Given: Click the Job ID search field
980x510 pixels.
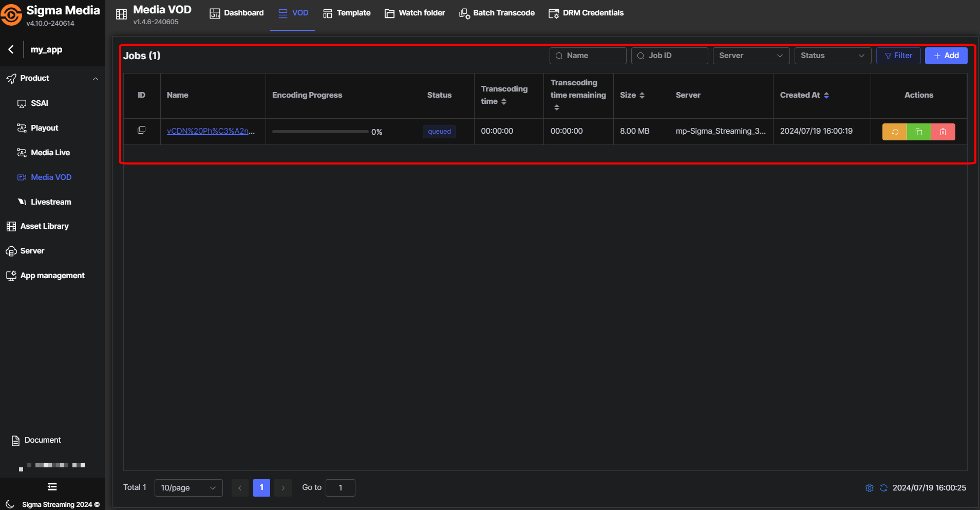Looking at the screenshot, I should 669,56.
